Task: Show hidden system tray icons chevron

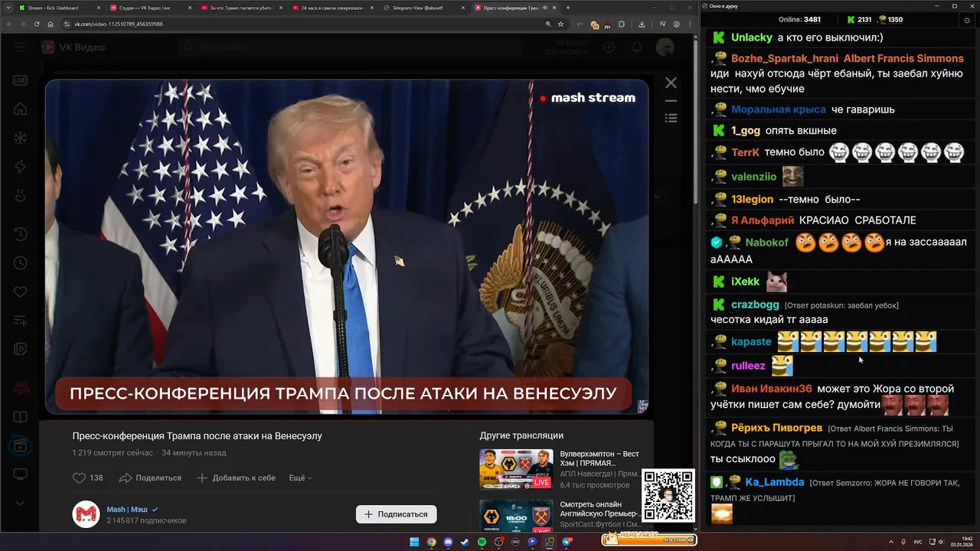Action: [892, 542]
